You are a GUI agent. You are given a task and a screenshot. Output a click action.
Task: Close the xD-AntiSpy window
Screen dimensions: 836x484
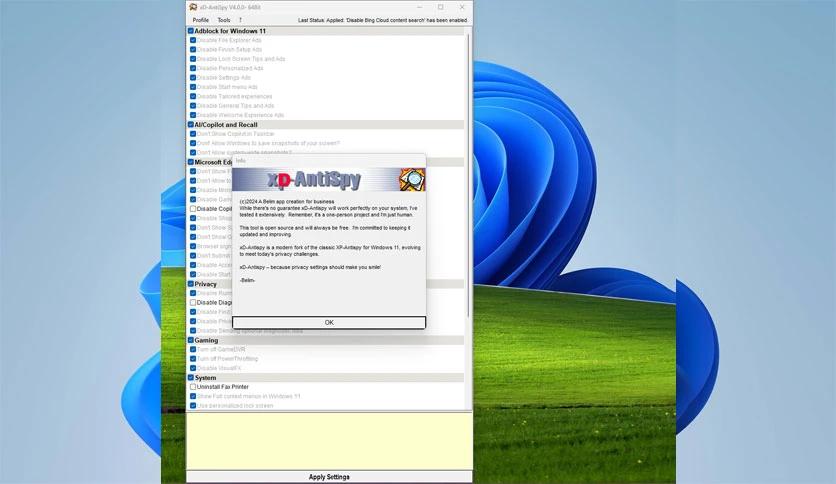point(462,7)
